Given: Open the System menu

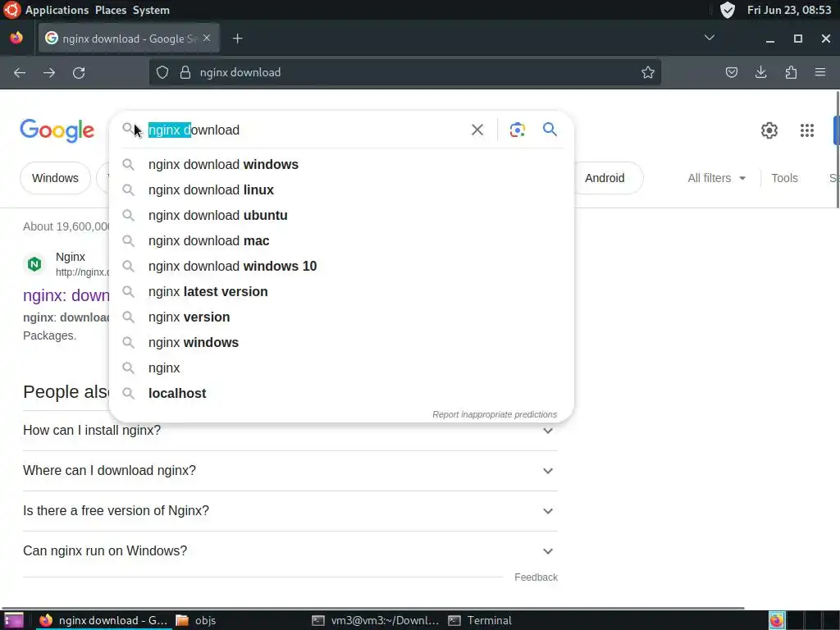Looking at the screenshot, I should (151, 10).
